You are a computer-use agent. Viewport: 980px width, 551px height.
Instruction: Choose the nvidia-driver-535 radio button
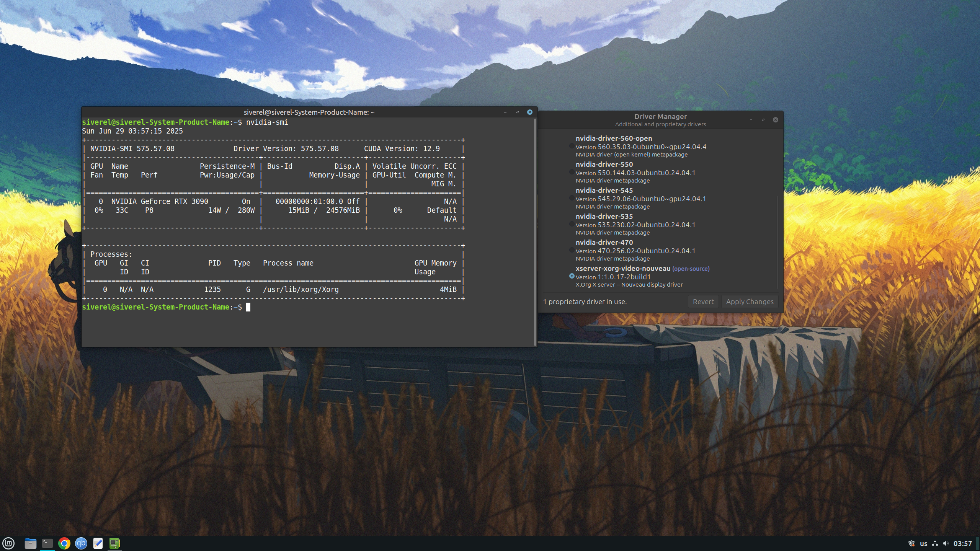[572, 224]
